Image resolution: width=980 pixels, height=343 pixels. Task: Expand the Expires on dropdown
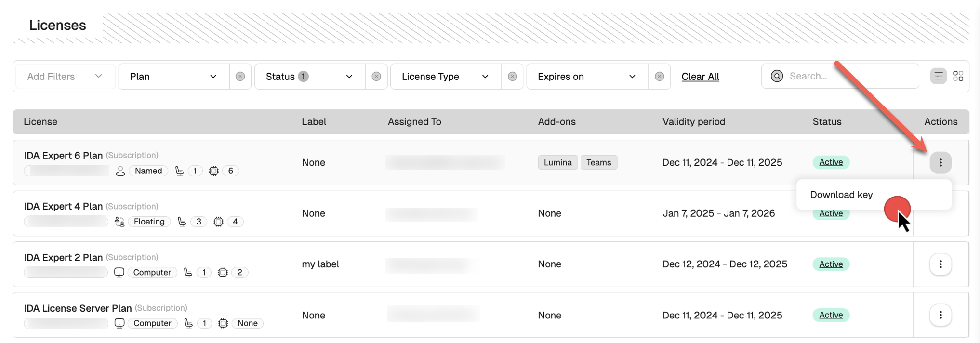[x=586, y=77]
